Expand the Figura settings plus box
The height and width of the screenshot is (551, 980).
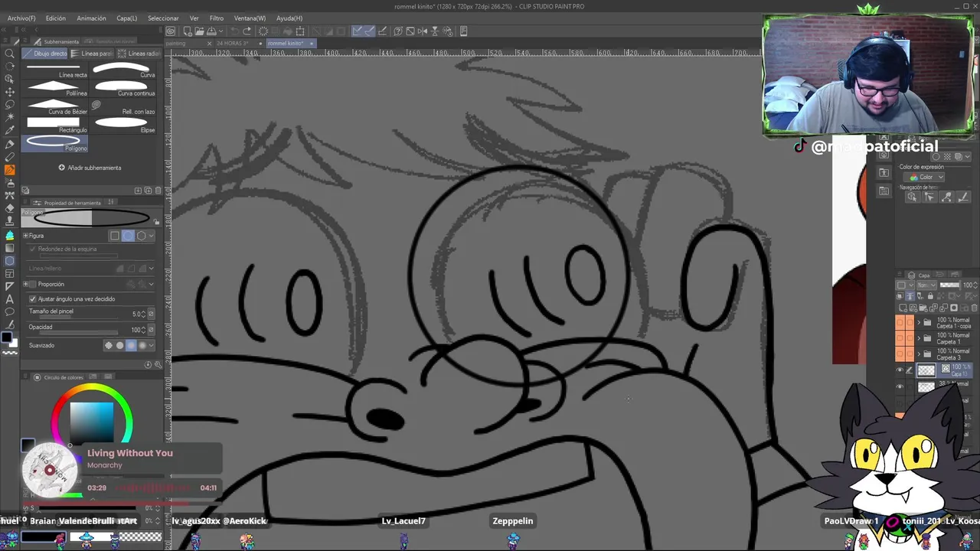point(25,236)
